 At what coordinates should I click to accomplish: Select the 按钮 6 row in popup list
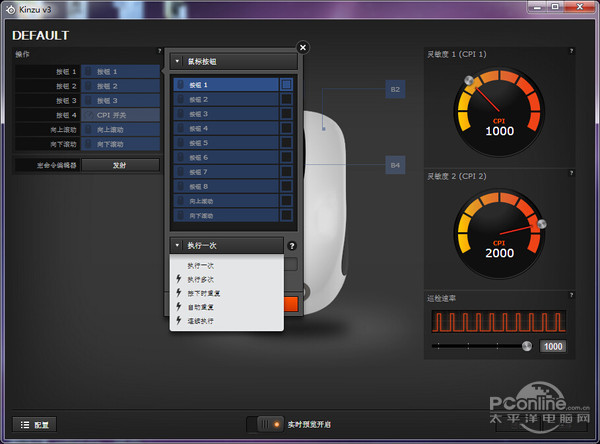point(226,157)
